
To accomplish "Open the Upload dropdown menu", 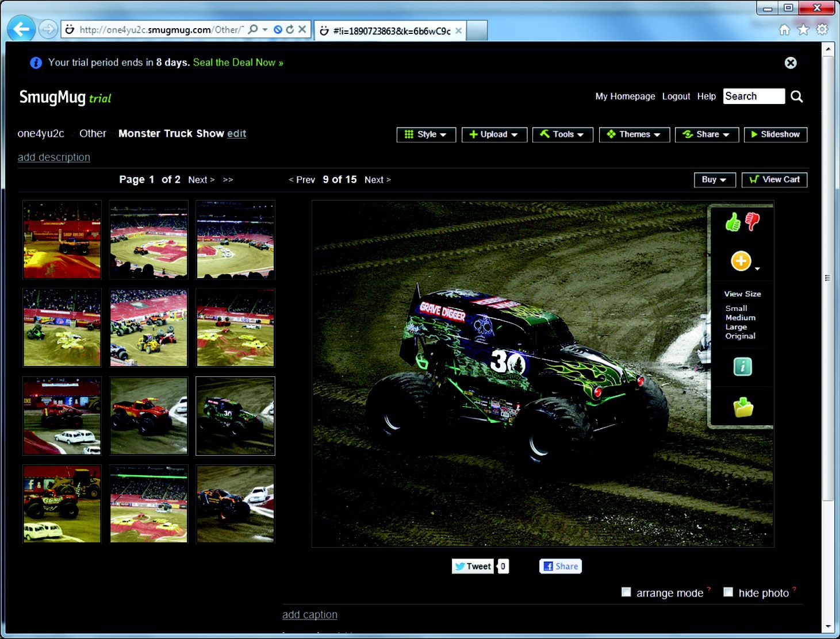I will coord(494,134).
